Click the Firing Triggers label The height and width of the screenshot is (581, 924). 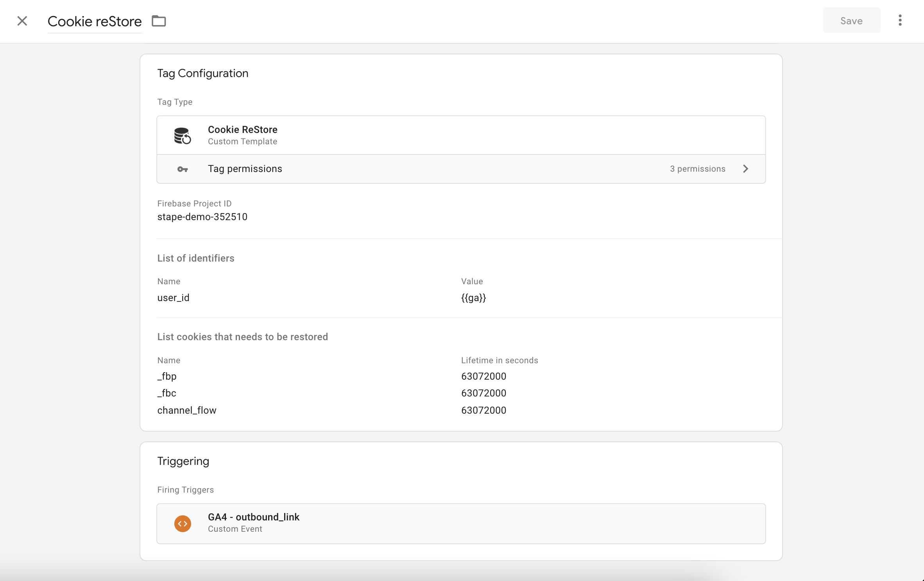[x=185, y=490]
